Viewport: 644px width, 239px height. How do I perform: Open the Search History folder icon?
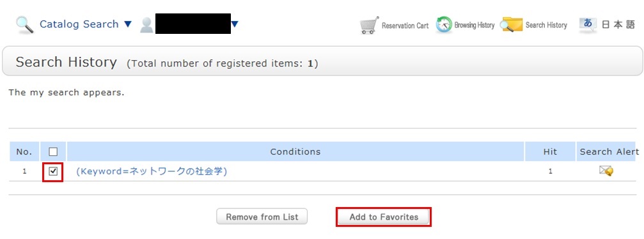[x=512, y=25]
